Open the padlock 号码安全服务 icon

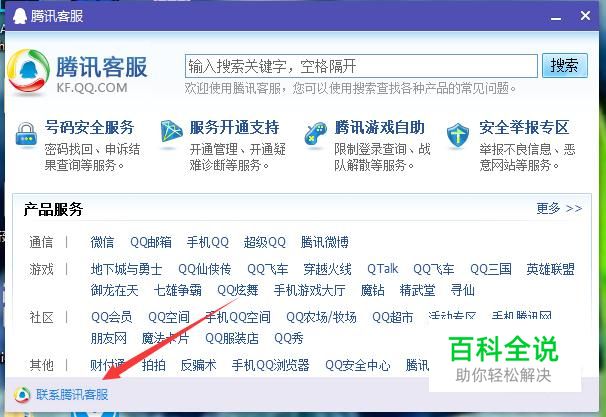coord(26,134)
